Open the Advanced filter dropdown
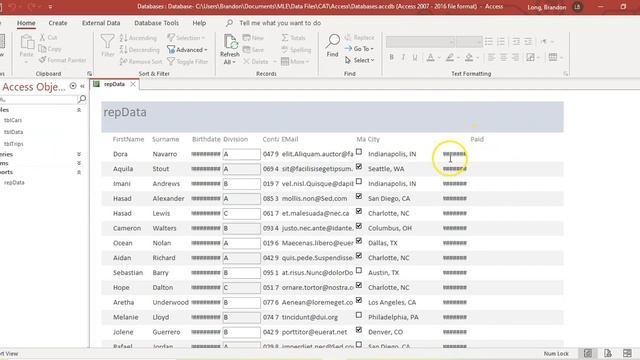The image size is (640, 360). [188, 50]
